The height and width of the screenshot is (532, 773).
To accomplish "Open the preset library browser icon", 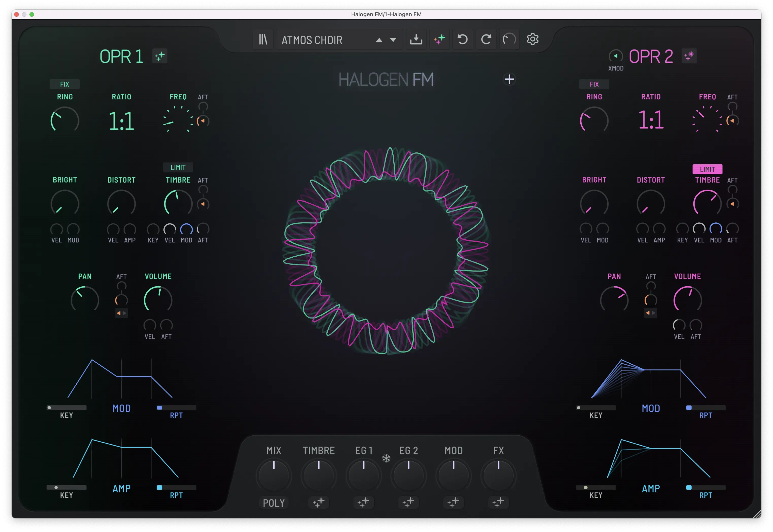I will [x=263, y=39].
